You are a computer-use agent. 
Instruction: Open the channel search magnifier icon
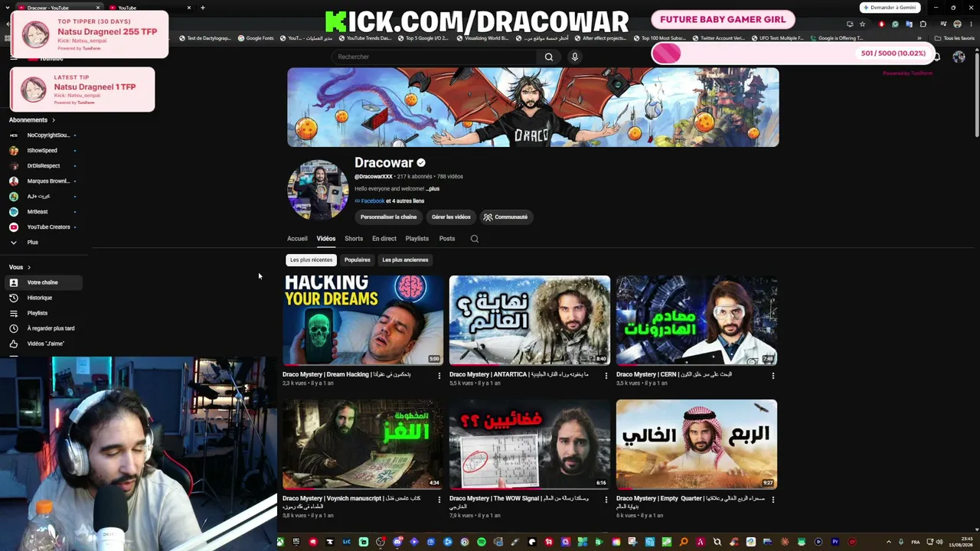[475, 239]
